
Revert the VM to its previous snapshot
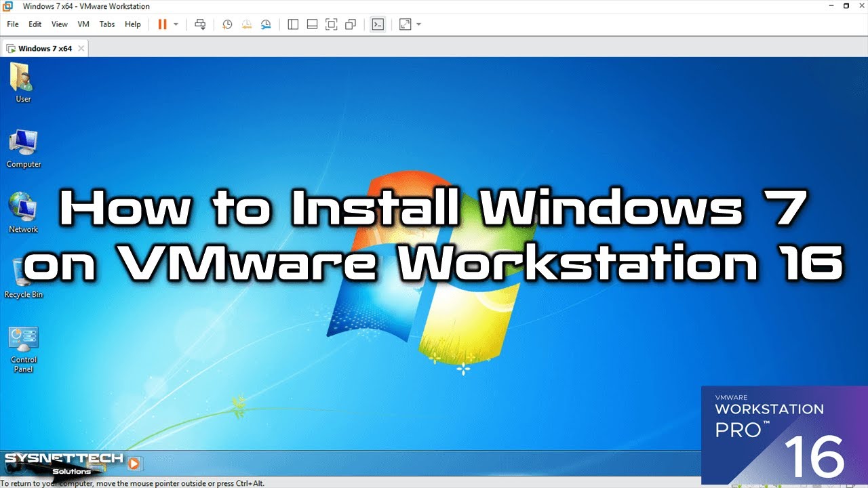click(x=247, y=24)
